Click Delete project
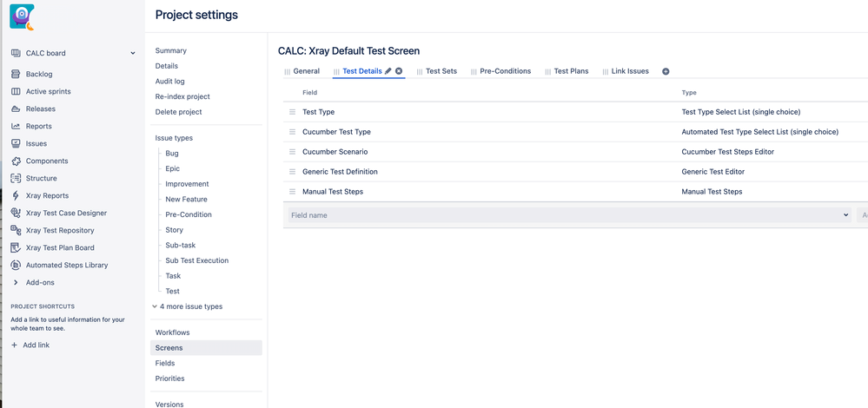This screenshot has width=868, height=408. [x=178, y=112]
